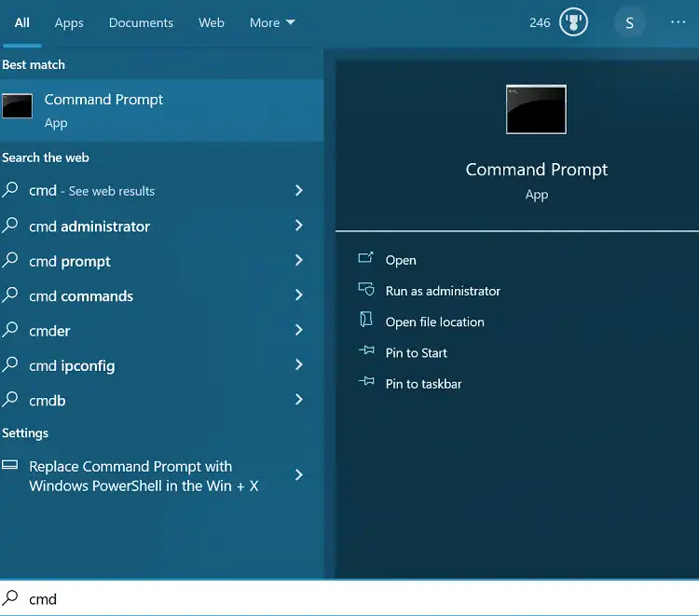Expand arrow for 'cmd - See web results'
This screenshot has height=616, width=699.
click(x=299, y=191)
